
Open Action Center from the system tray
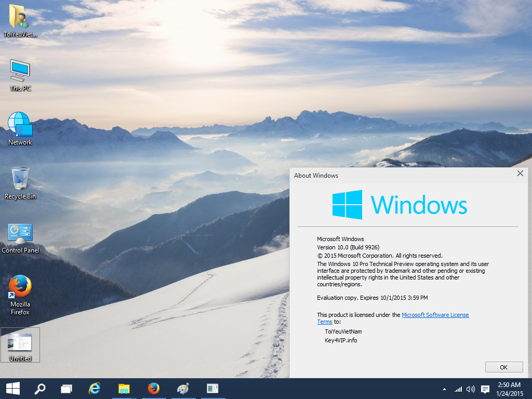(x=485, y=389)
